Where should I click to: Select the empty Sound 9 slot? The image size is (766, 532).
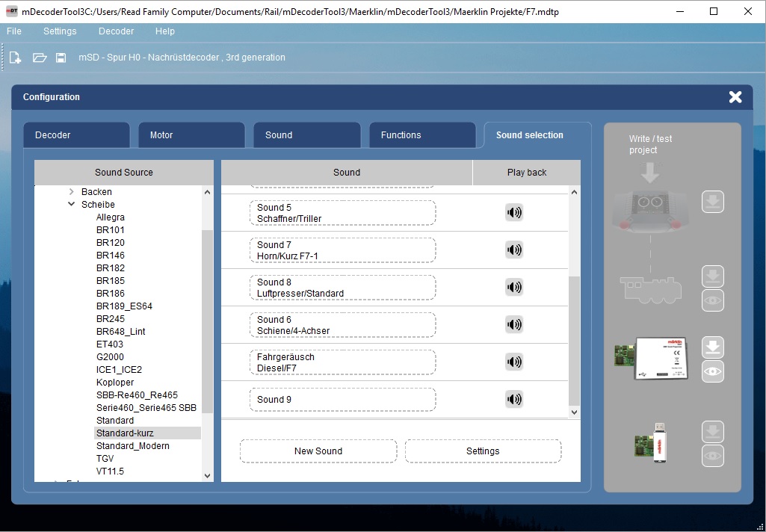pyautogui.click(x=342, y=400)
